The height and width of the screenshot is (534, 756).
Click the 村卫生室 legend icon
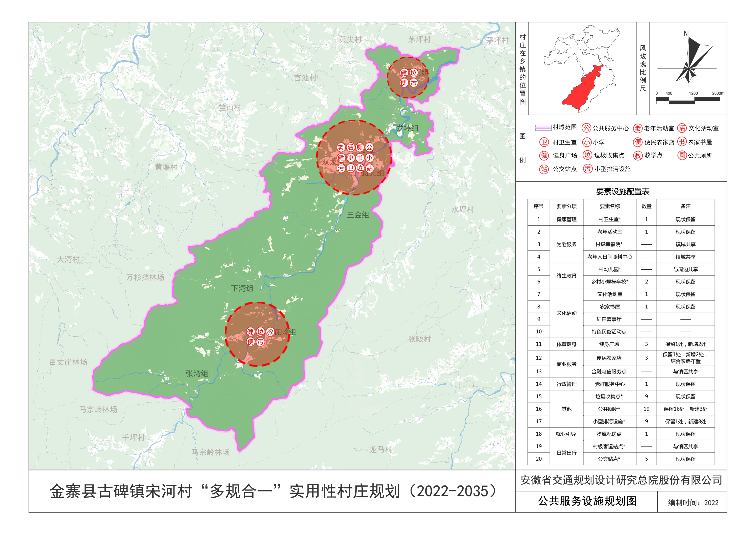click(544, 142)
